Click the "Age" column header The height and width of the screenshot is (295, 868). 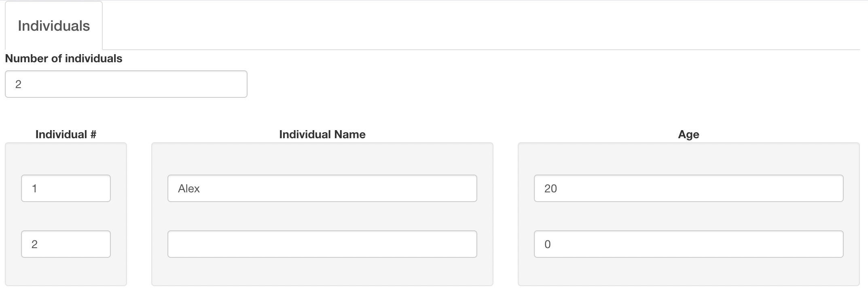coord(688,135)
